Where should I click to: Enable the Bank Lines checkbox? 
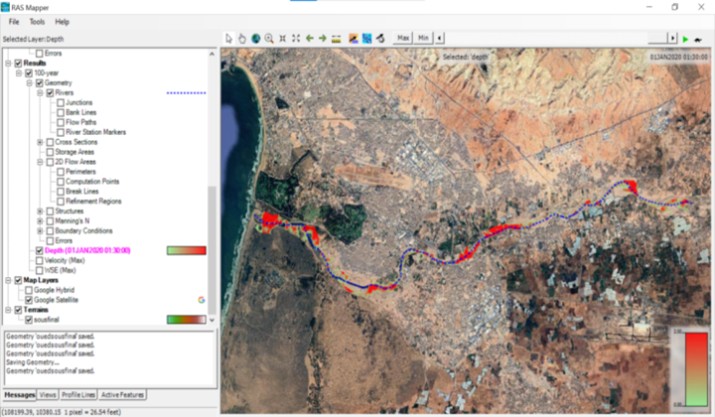(60, 112)
